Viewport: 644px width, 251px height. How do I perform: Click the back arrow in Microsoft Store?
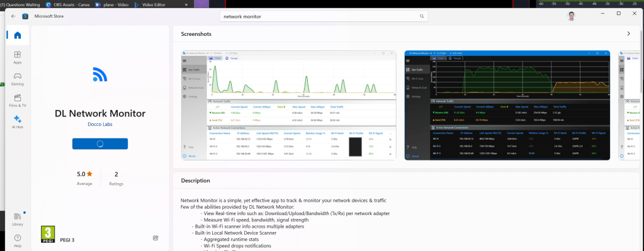tap(14, 16)
